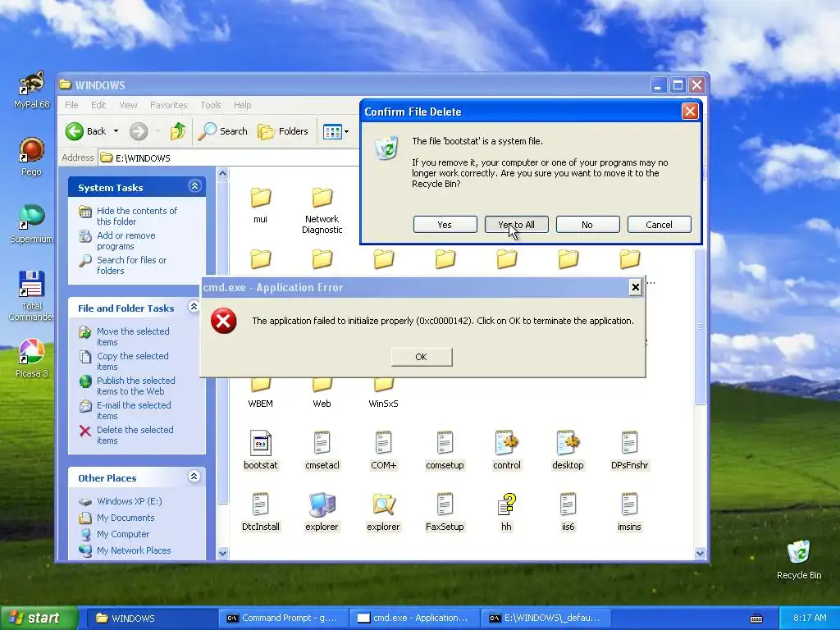Click Yes to All in delete dialog
The width and height of the screenshot is (840, 630).
(517, 225)
